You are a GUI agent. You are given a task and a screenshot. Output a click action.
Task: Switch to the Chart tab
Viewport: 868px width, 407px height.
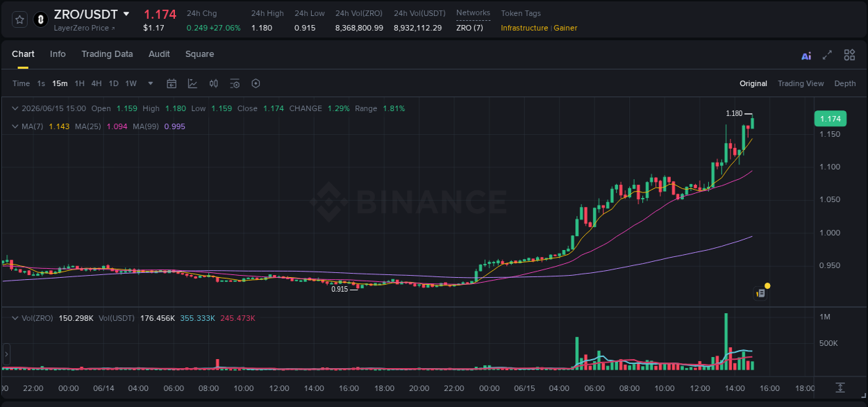pos(23,54)
